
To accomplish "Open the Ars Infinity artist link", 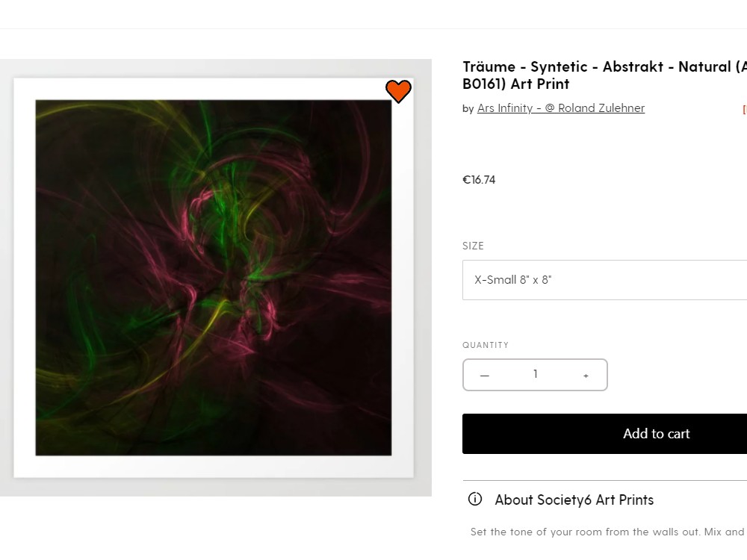I will click(560, 108).
